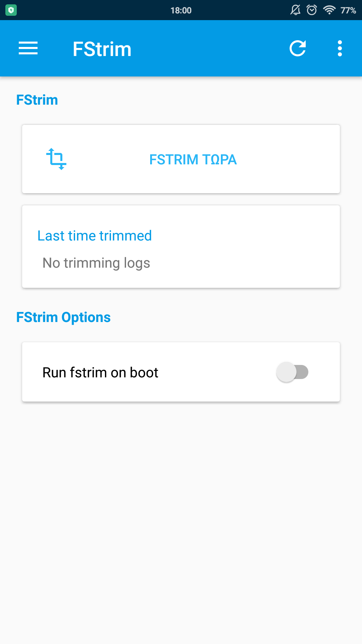
Task: Open the three-dot overflow menu
Action: pyautogui.click(x=340, y=48)
